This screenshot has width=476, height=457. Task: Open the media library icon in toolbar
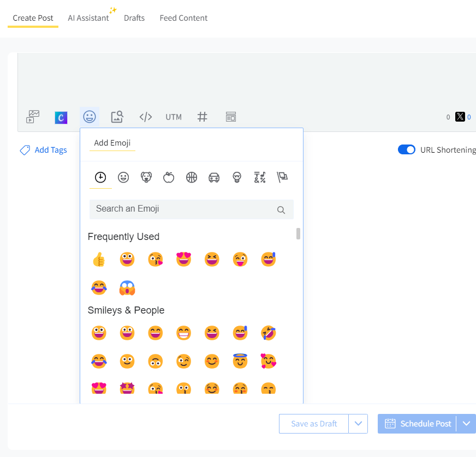[x=33, y=117]
